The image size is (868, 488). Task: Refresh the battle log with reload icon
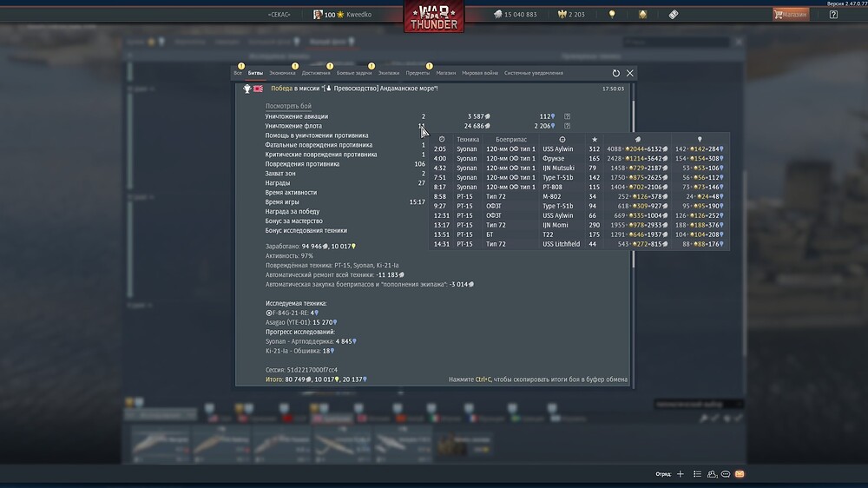616,73
